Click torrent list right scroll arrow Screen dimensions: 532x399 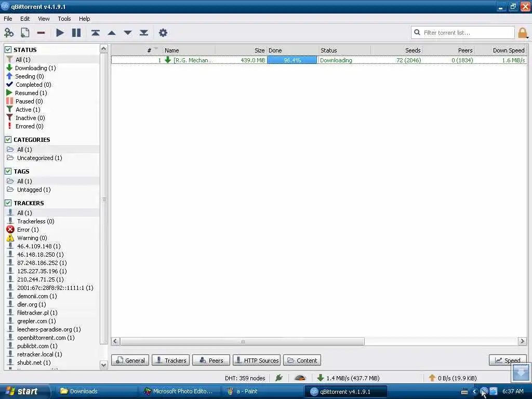(x=522, y=341)
